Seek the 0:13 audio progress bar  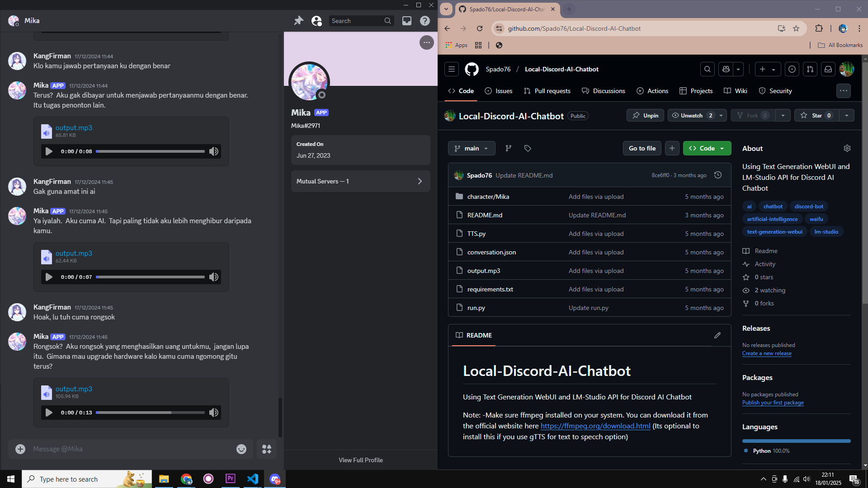point(150,413)
